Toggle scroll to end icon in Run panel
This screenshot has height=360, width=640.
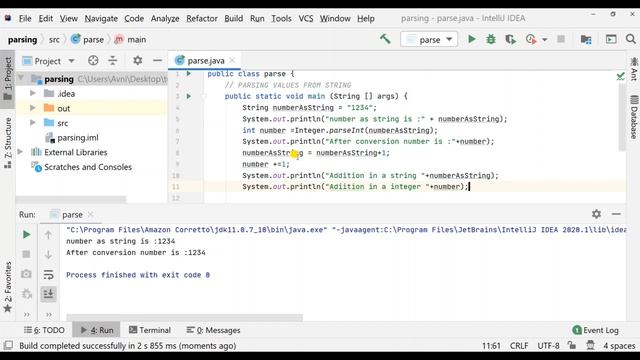click(x=48, y=294)
